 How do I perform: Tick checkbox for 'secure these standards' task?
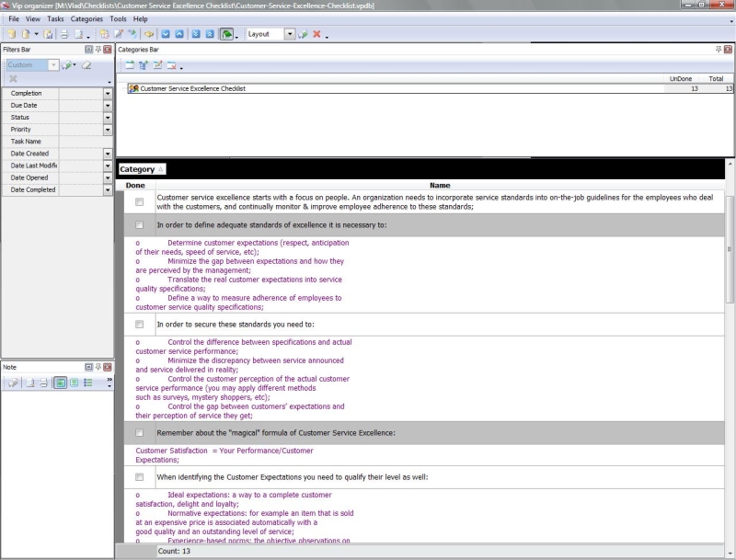[140, 325]
